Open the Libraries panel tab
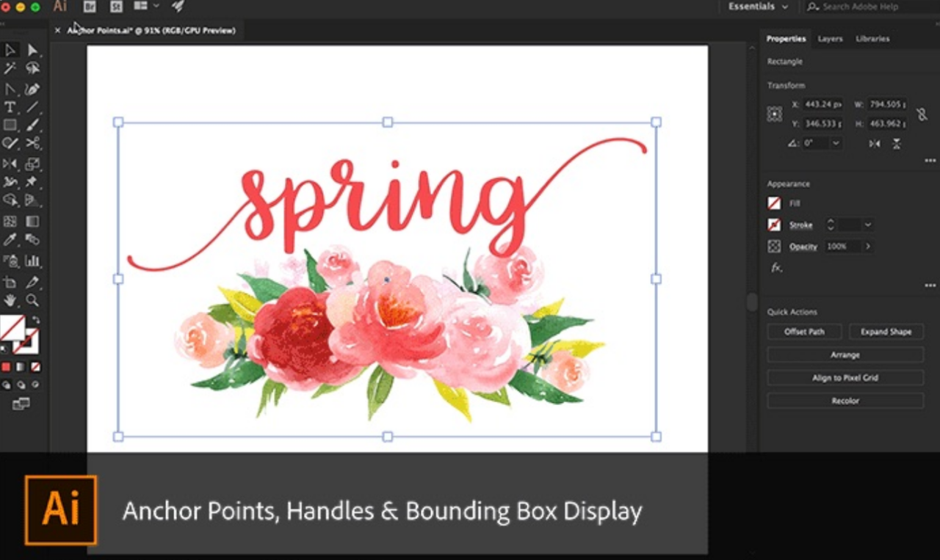This screenshot has height=560, width=940. pos(872,39)
